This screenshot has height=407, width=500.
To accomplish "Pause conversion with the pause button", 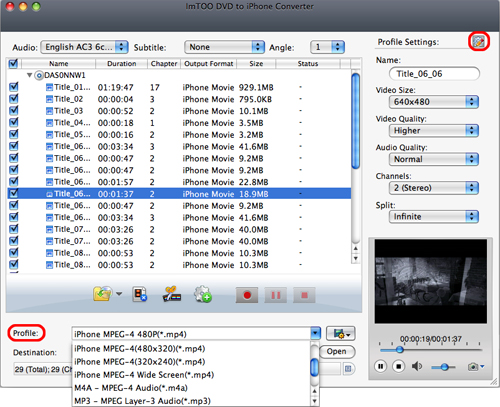I will (276, 295).
